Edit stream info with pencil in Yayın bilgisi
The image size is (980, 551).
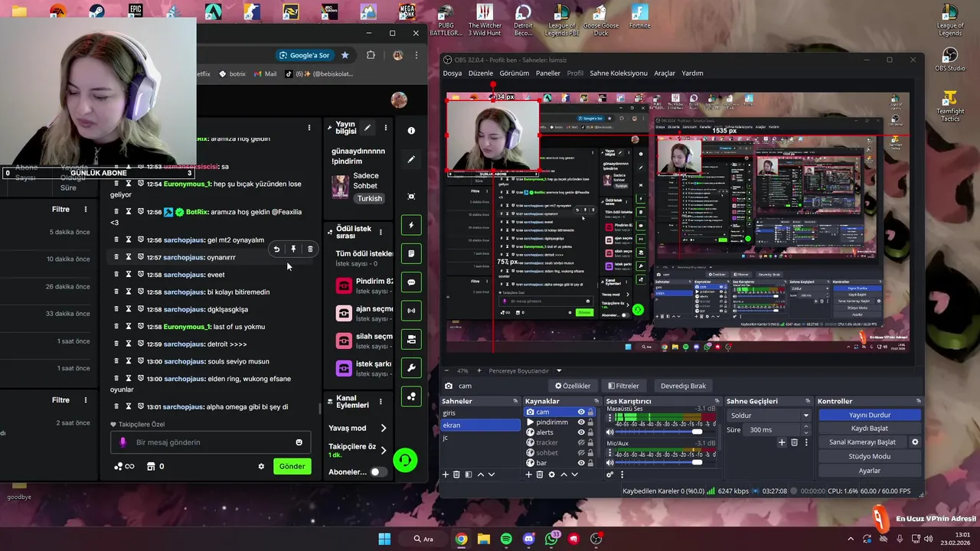pos(367,128)
